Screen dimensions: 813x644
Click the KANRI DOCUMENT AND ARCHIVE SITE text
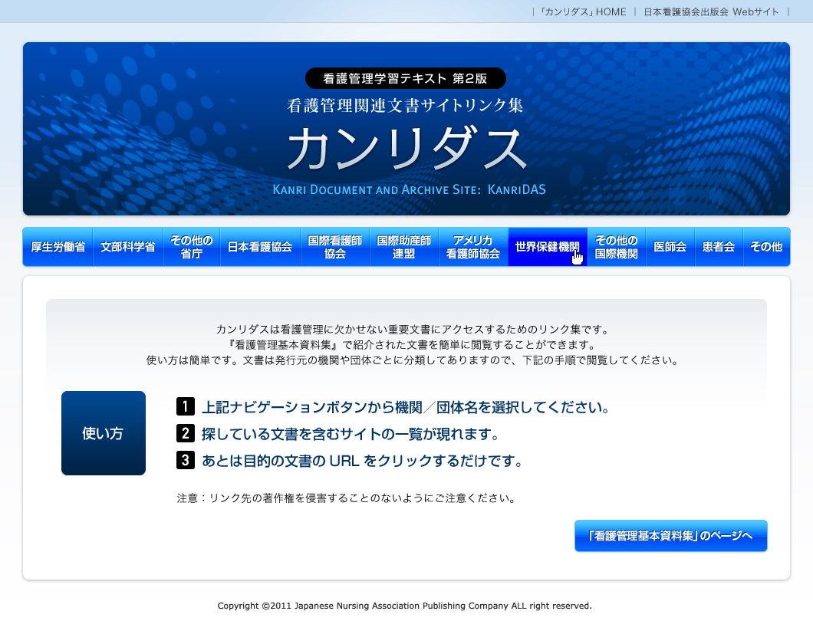tap(409, 189)
